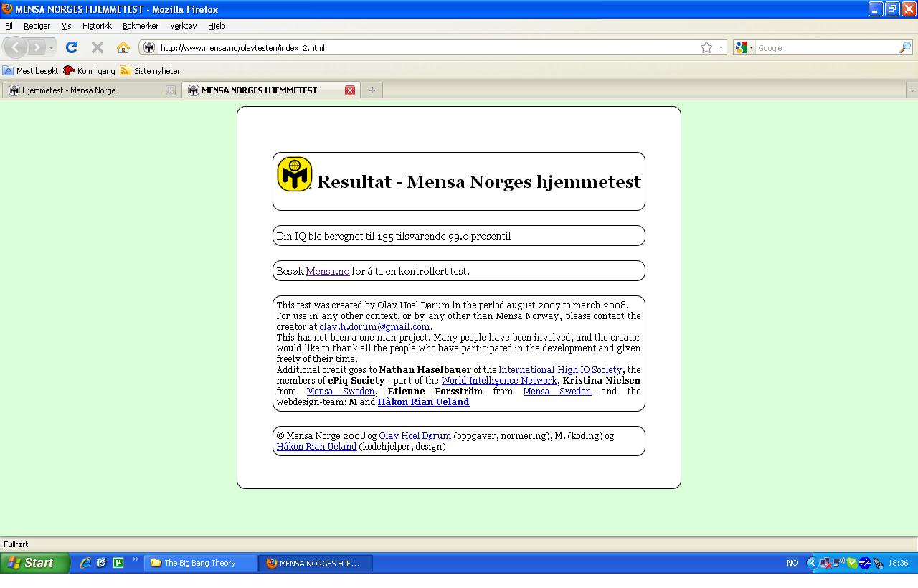Select the MENSA NORGES HJEMMETEST tab
Viewport: 918px width, 588px height.
270,90
